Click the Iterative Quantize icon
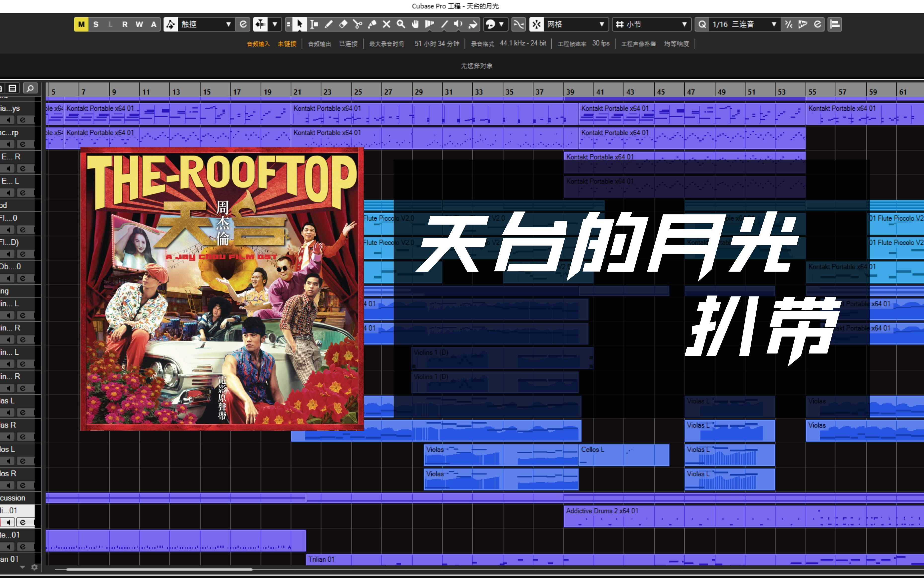924x578 pixels. [x=788, y=24]
